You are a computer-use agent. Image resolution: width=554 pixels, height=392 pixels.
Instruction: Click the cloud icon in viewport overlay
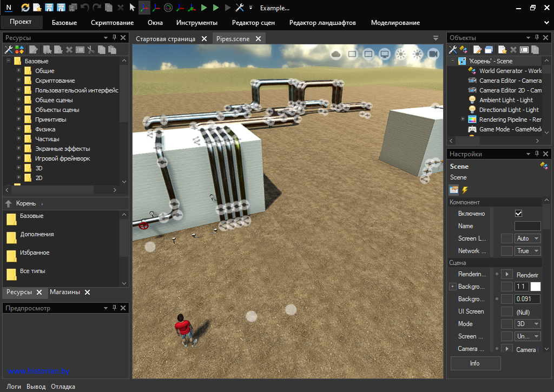(335, 54)
